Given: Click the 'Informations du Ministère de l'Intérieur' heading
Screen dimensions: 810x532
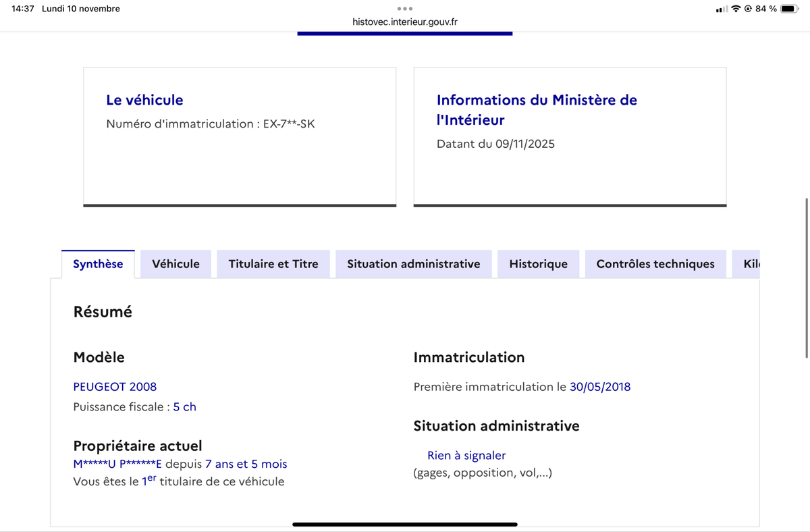Looking at the screenshot, I should (537, 110).
